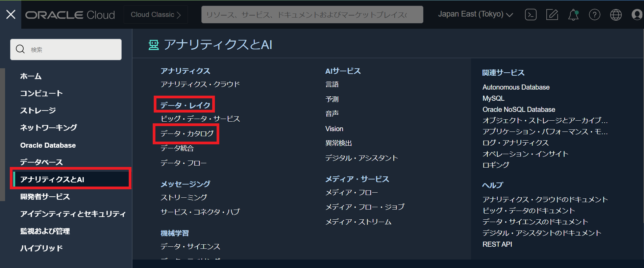
Task: Select コンピュート in the left menu
Action: [41, 93]
